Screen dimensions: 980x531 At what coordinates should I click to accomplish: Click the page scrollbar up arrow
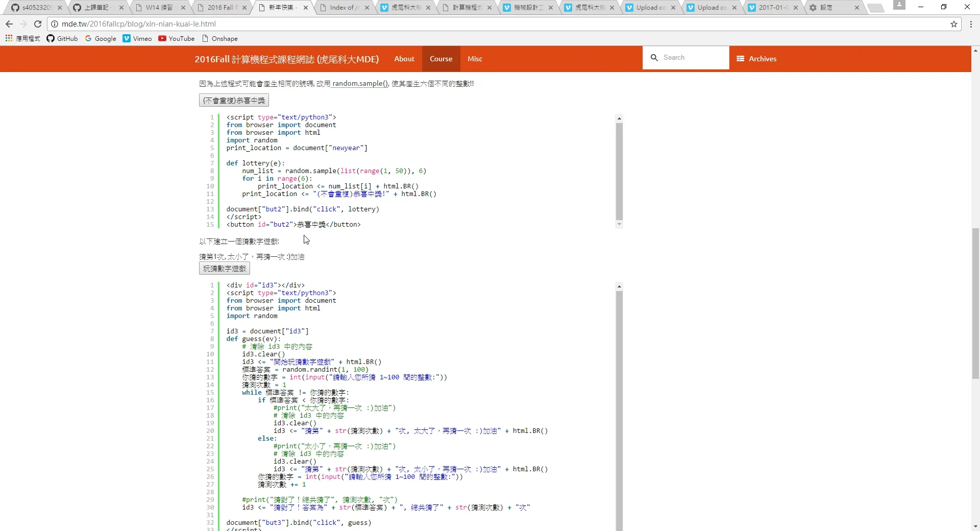[975, 51]
